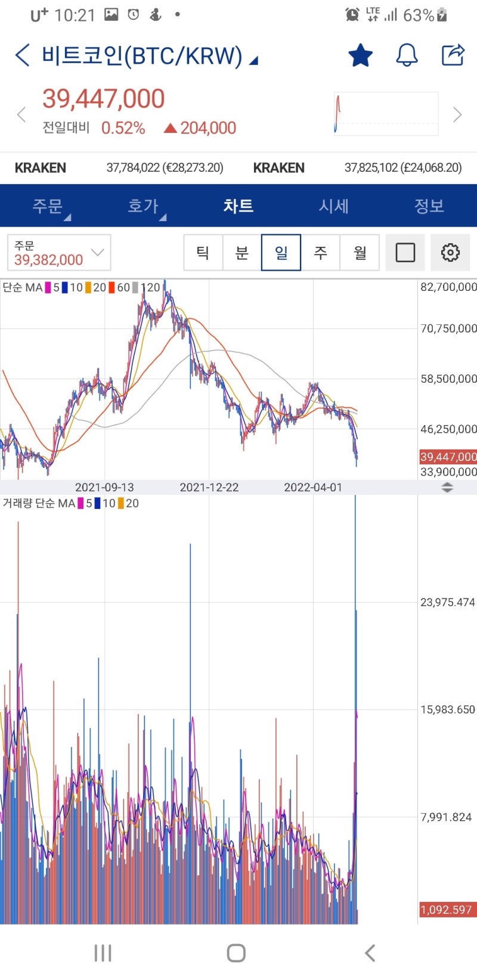The image size is (477, 980).
Task: Switch to the 호가 tab
Action: (143, 206)
